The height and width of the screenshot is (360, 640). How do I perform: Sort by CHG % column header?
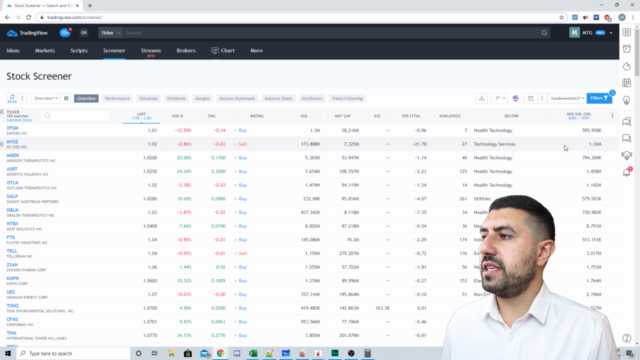pos(178,116)
